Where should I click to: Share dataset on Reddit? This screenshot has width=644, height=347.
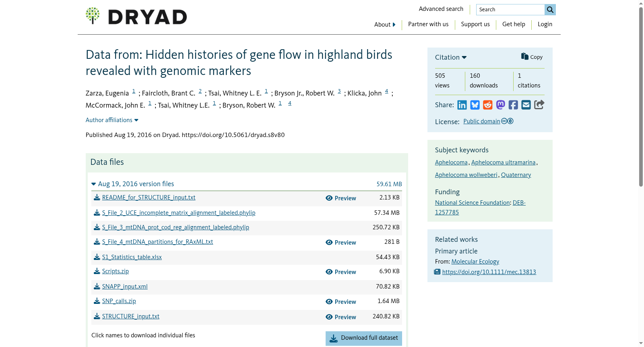[x=488, y=105]
